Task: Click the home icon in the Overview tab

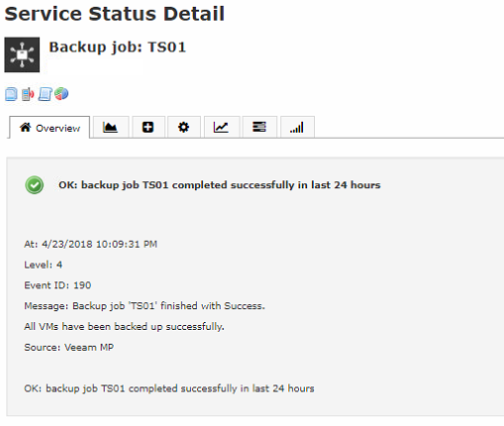Action: click(25, 127)
